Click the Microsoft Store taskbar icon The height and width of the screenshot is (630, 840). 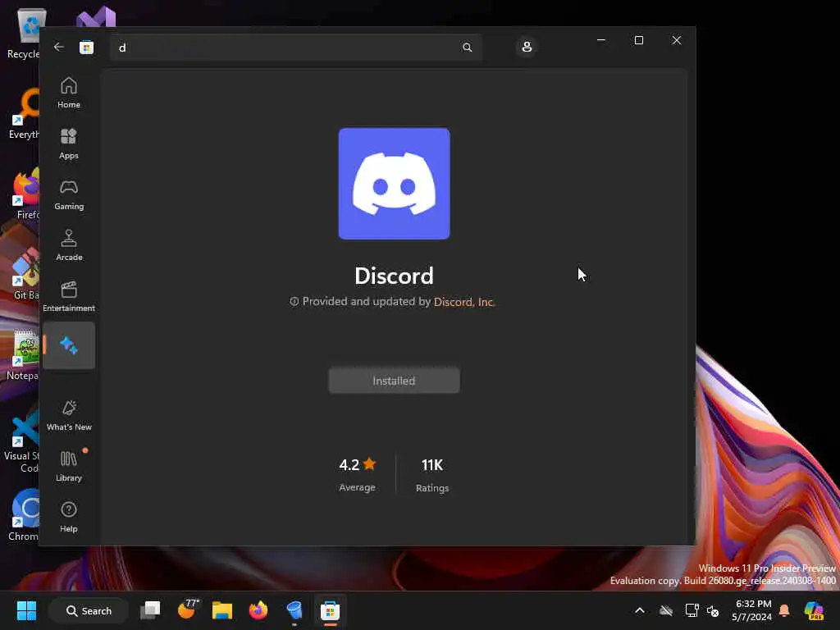330,610
